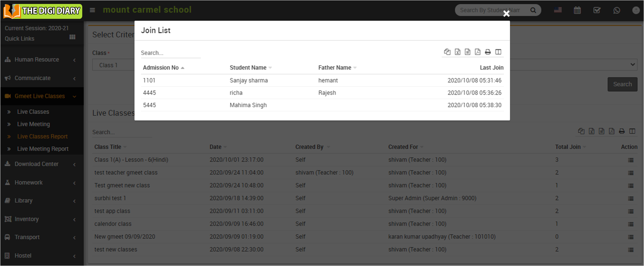
Task: Print the Join List table
Action: coord(488,52)
